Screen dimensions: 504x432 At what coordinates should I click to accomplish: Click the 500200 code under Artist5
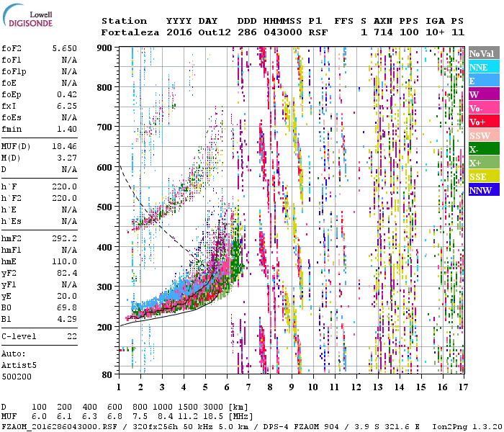click(17, 377)
